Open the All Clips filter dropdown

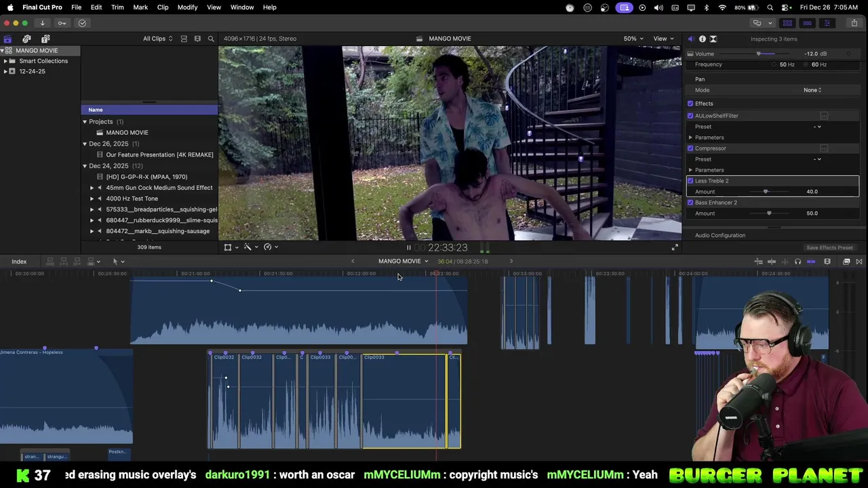click(157, 39)
